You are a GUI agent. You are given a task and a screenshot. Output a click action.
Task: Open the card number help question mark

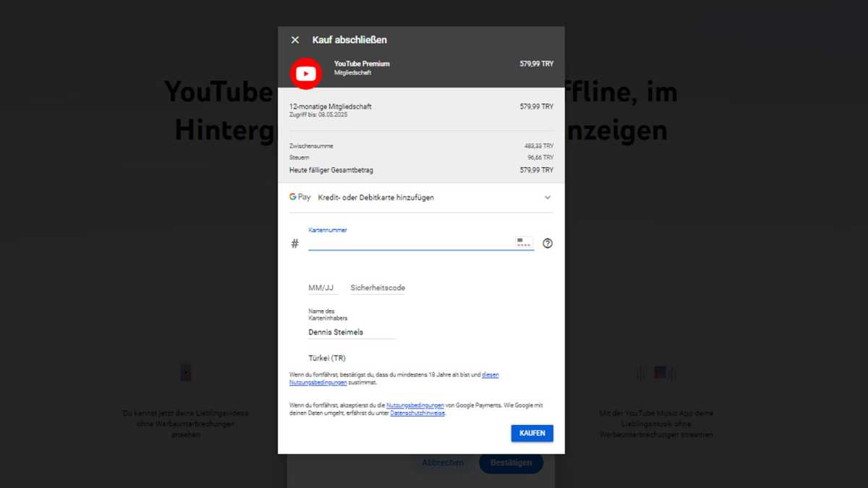point(548,244)
